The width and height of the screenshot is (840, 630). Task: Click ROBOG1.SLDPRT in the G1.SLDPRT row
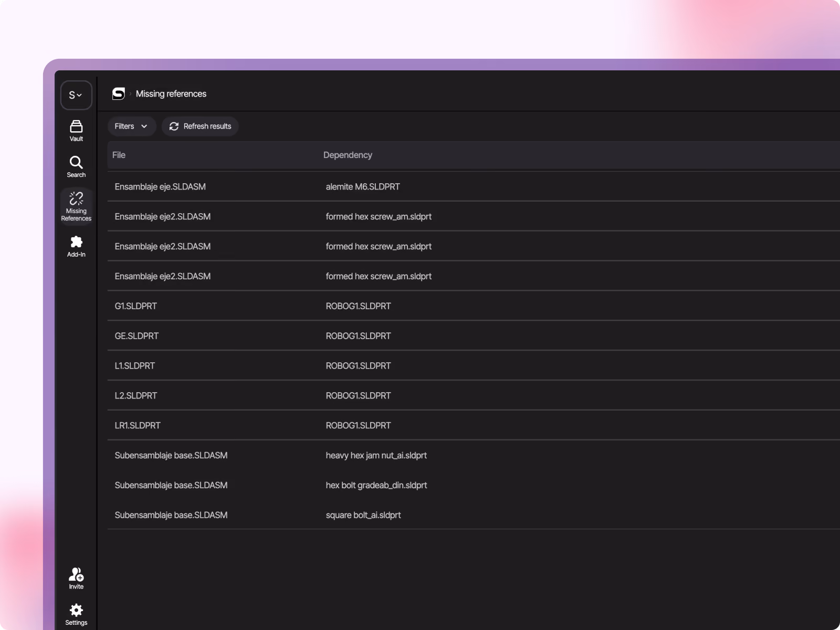click(358, 306)
